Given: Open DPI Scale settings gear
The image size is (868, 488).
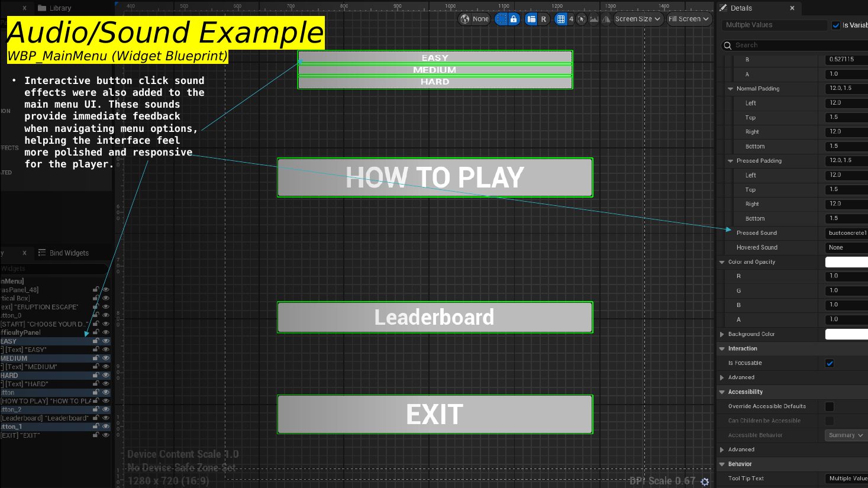Looking at the screenshot, I should (x=705, y=481).
